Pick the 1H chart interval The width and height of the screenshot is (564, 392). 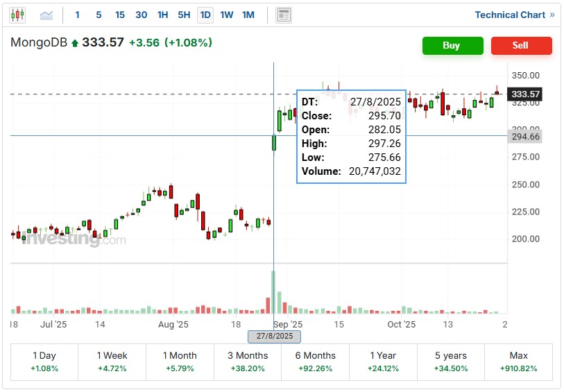point(163,15)
